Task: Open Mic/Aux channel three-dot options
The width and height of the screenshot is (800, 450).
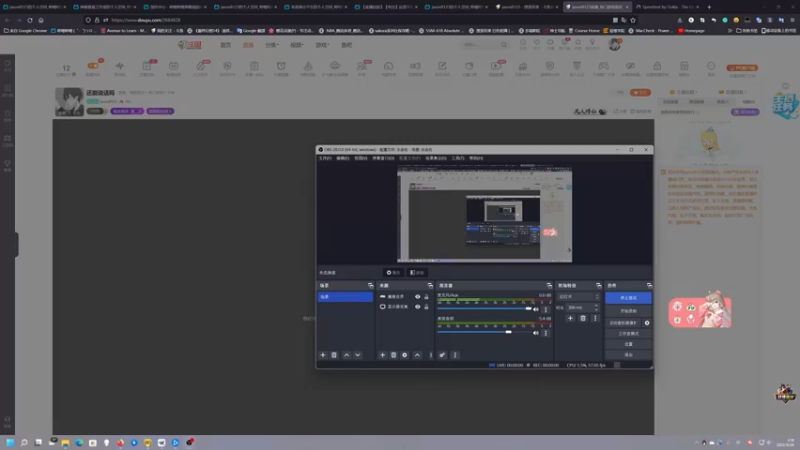Action: [545, 309]
